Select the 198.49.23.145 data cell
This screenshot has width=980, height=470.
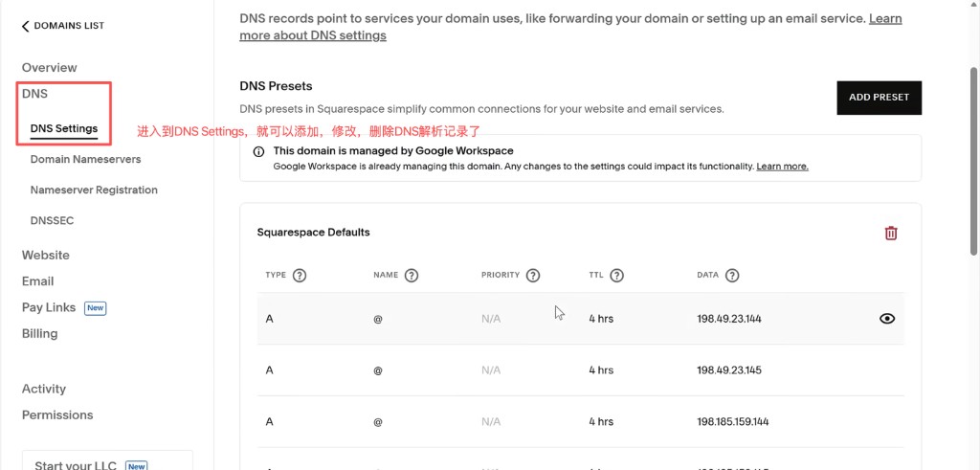(x=728, y=370)
